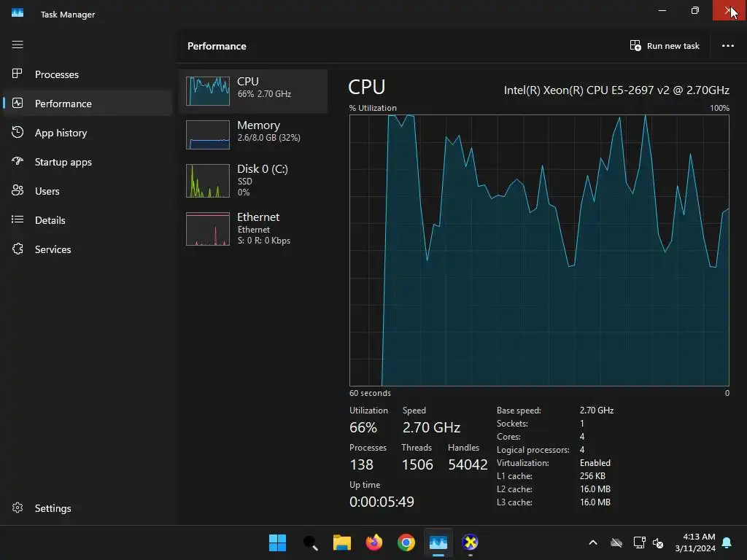
Task: Select Performance in the sidebar
Action: click(88, 104)
